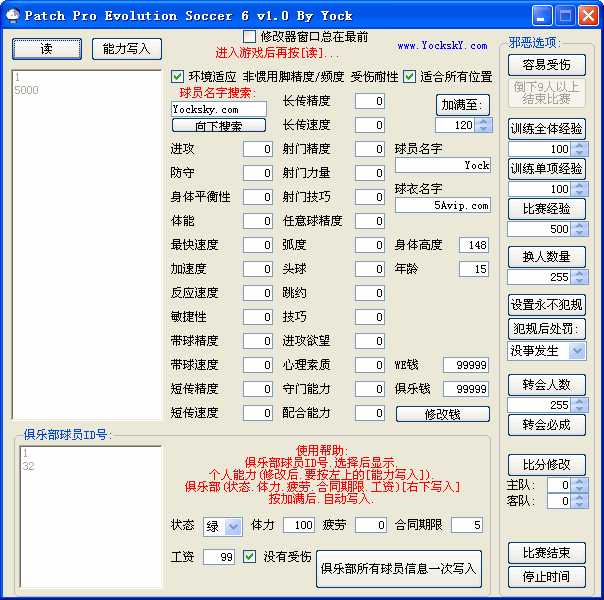
Task: Click the 守门能力 value field
Action: (x=370, y=389)
